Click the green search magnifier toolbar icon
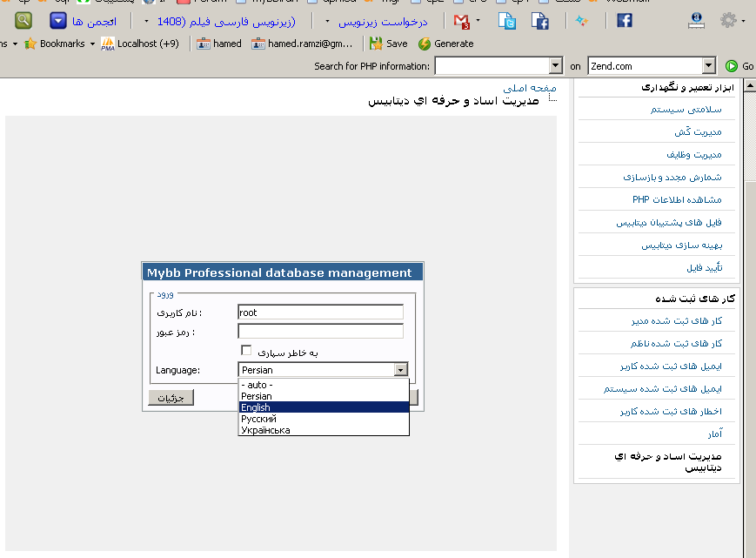The width and height of the screenshot is (756, 558). (x=23, y=20)
